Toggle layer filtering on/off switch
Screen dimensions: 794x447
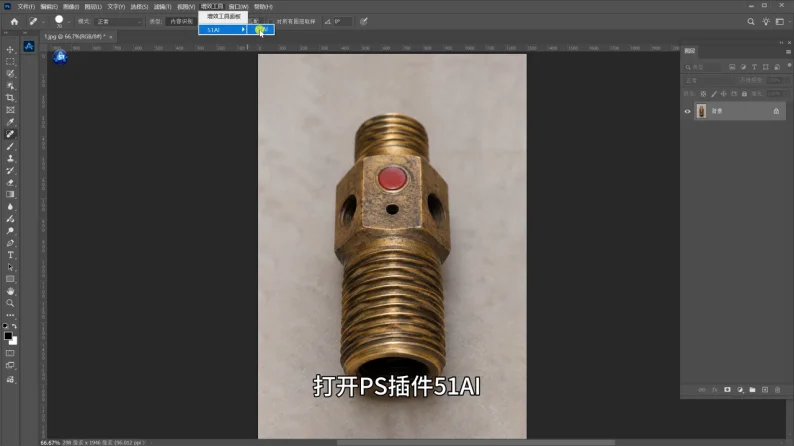[x=789, y=66]
